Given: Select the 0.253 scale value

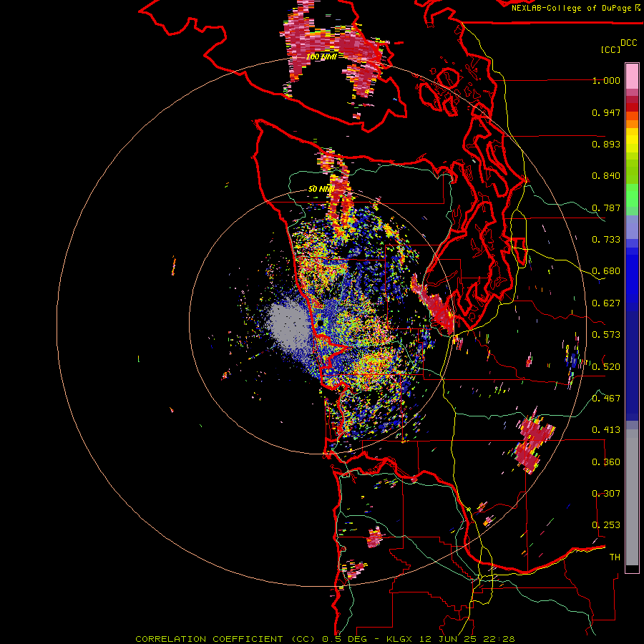Looking at the screenshot, I should click(606, 525).
